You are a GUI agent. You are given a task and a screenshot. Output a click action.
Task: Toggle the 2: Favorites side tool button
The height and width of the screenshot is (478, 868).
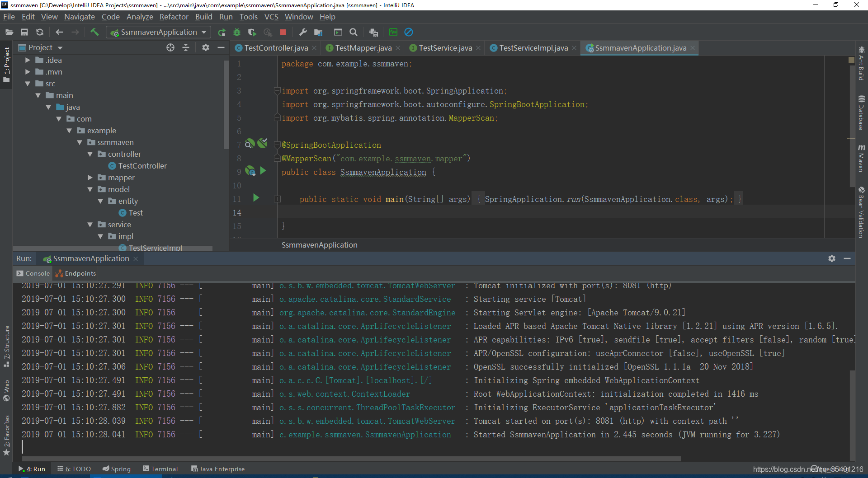[6, 436]
